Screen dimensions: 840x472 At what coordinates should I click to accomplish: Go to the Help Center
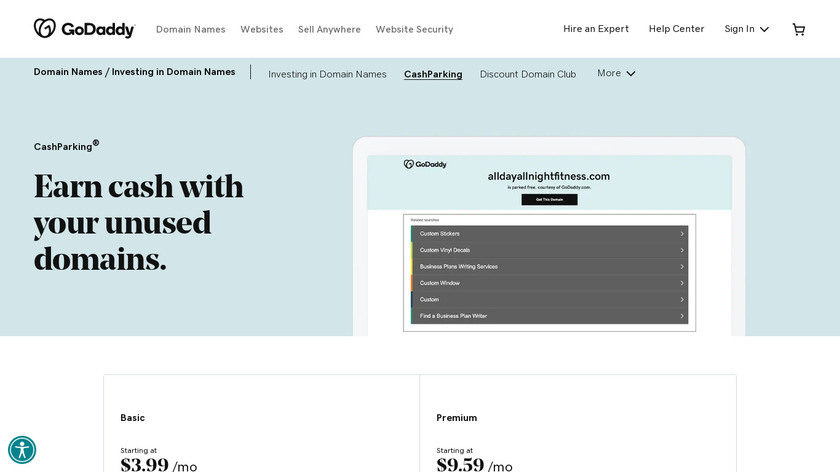(x=676, y=29)
